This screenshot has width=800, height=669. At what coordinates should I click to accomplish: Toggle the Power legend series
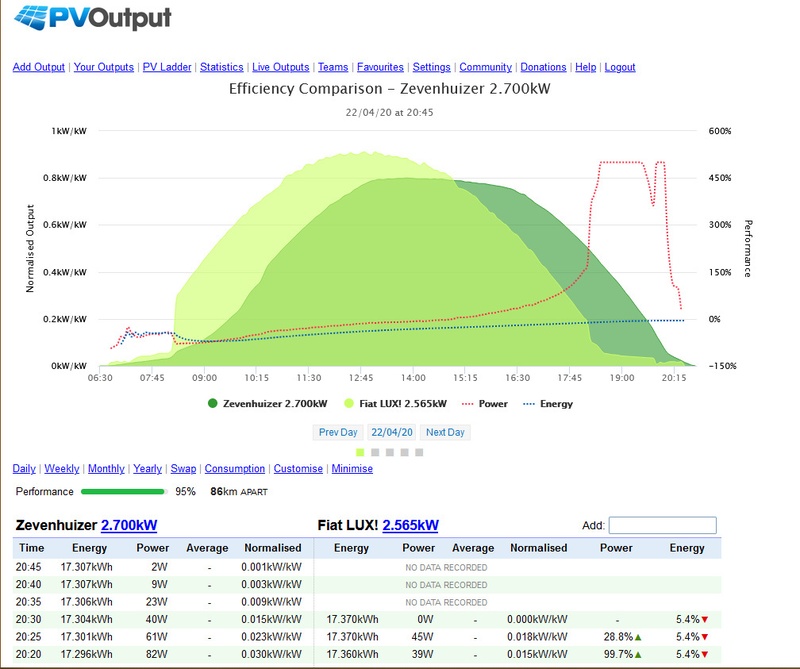485,404
